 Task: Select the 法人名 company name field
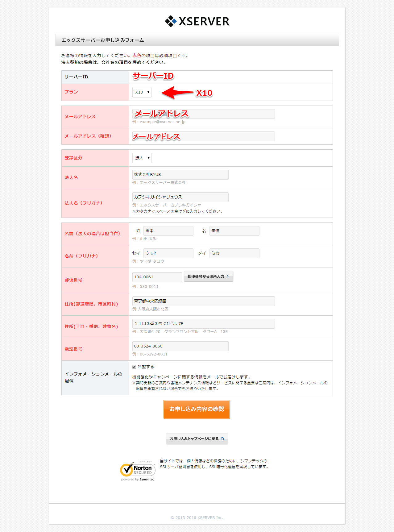180,175
